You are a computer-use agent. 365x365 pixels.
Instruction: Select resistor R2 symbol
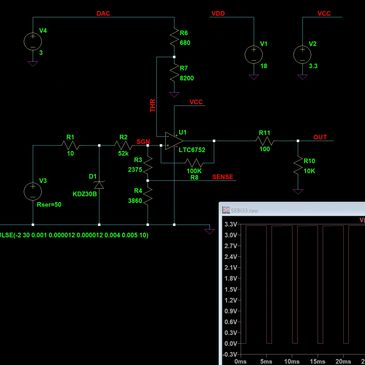[123, 145]
